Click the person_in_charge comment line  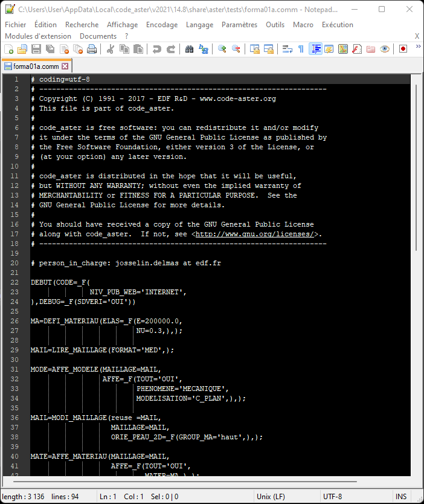126,263
